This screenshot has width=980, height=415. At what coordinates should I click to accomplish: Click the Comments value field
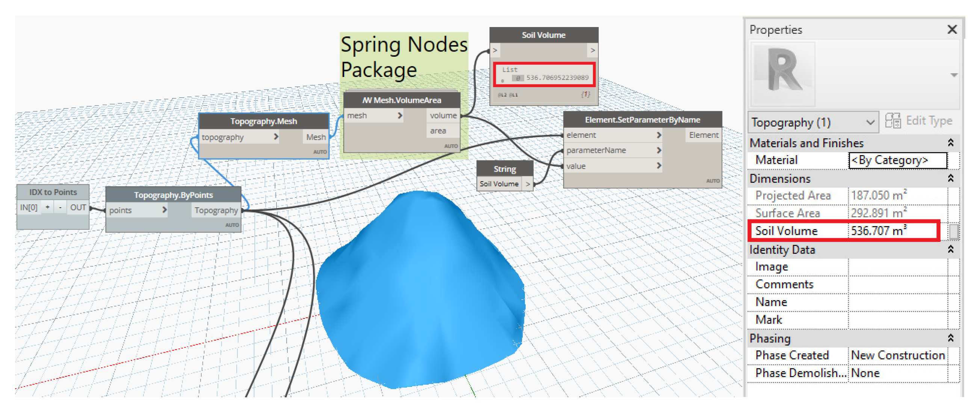(x=897, y=284)
